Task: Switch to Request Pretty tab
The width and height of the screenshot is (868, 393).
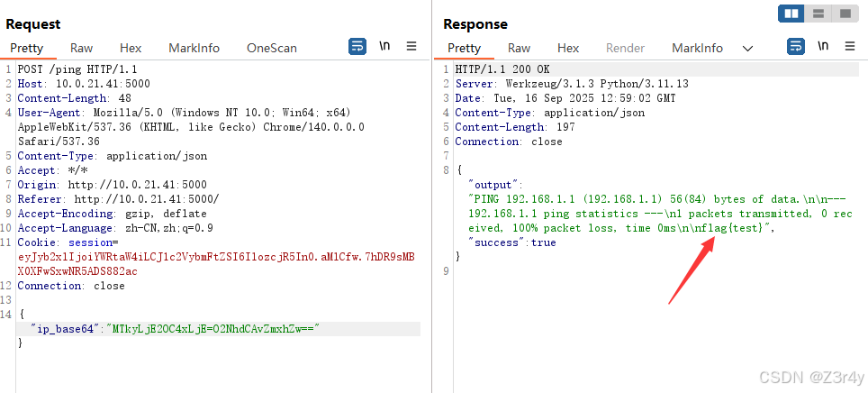Action: pyautogui.click(x=27, y=49)
